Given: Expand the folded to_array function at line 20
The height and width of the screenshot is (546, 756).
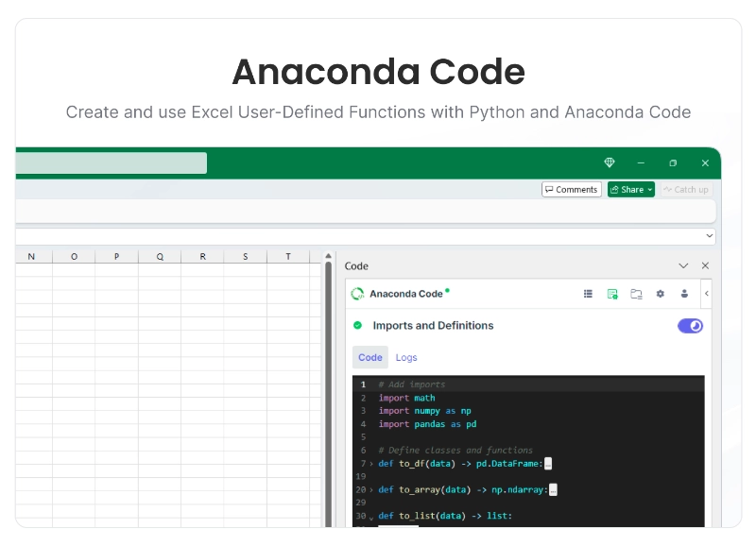Looking at the screenshot, I should click(371, 490).
